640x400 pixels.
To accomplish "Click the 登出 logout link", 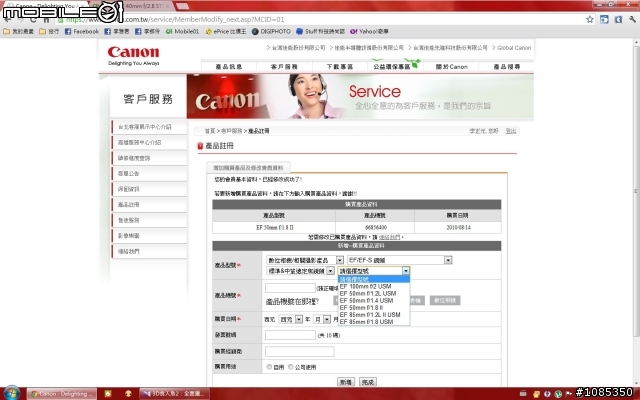I will click(x=511, y=131).
